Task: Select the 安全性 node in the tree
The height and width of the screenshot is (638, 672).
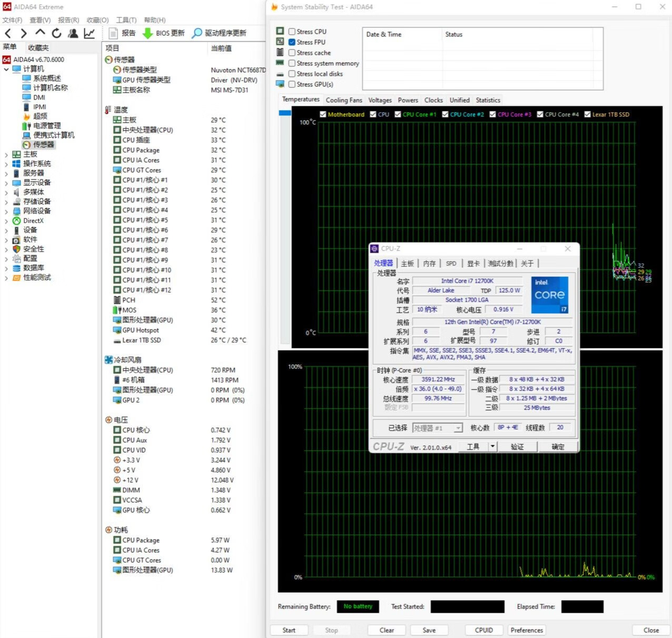Action: [34, 249]
